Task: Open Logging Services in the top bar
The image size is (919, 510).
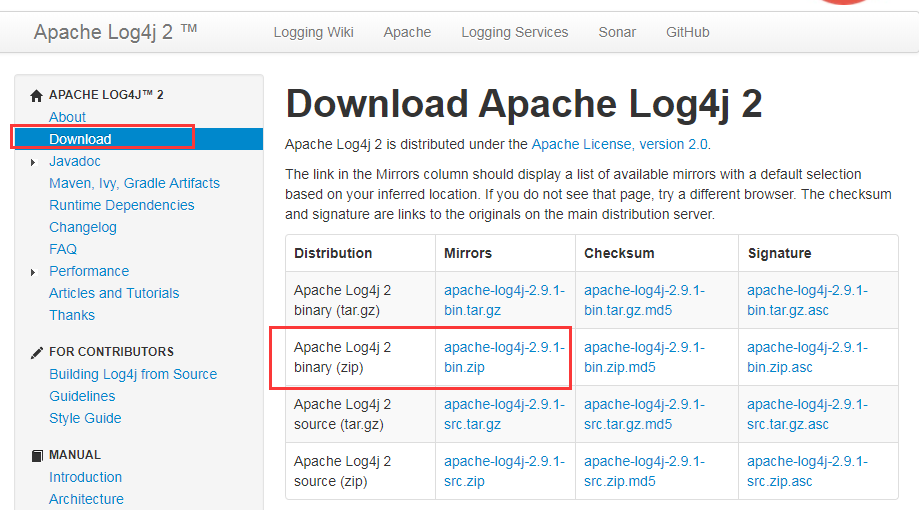Action: (515, 32)
